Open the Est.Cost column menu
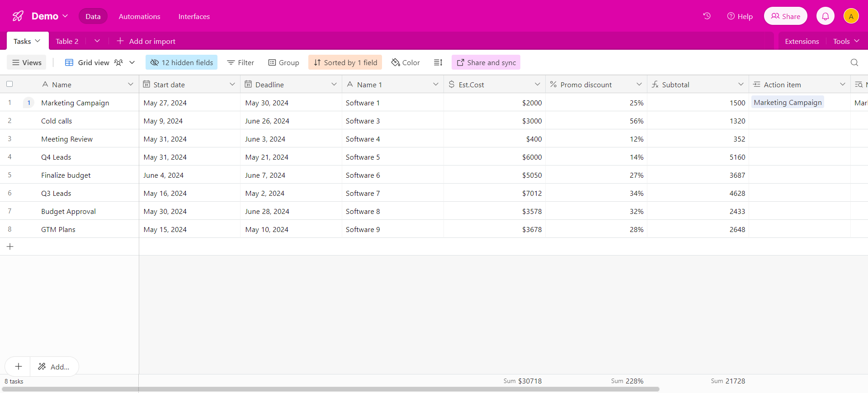The width and height of the screenshot is (868, 393). [x=538, y=84]
